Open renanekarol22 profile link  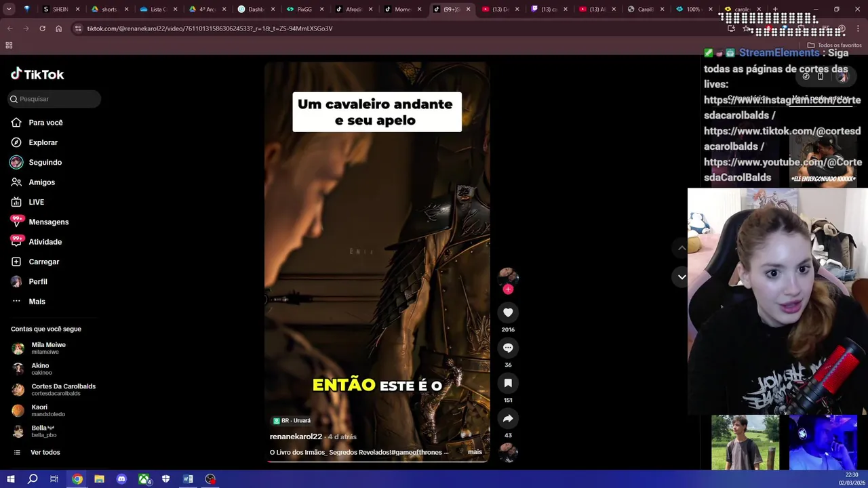[x=296, y=436]
